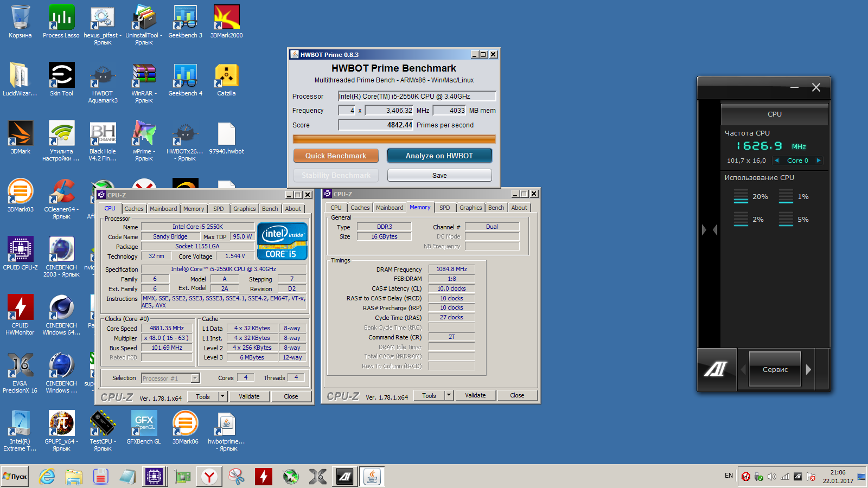Image resolution: width=868 pixels, height=488 pixels.
Task: Click the ASUS AI Suite logo icon
Action: (x=717, y=369)
